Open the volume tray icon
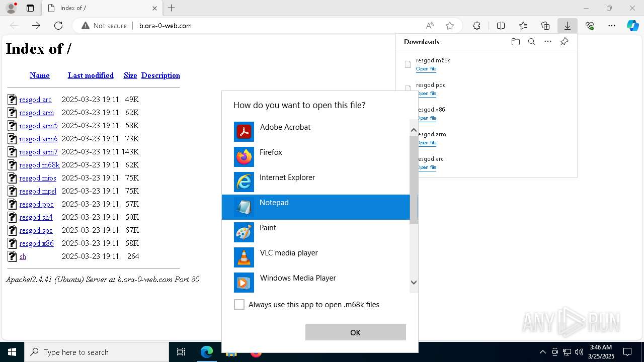This screenshot has height=362, width=644. click(x=579, y=352)
